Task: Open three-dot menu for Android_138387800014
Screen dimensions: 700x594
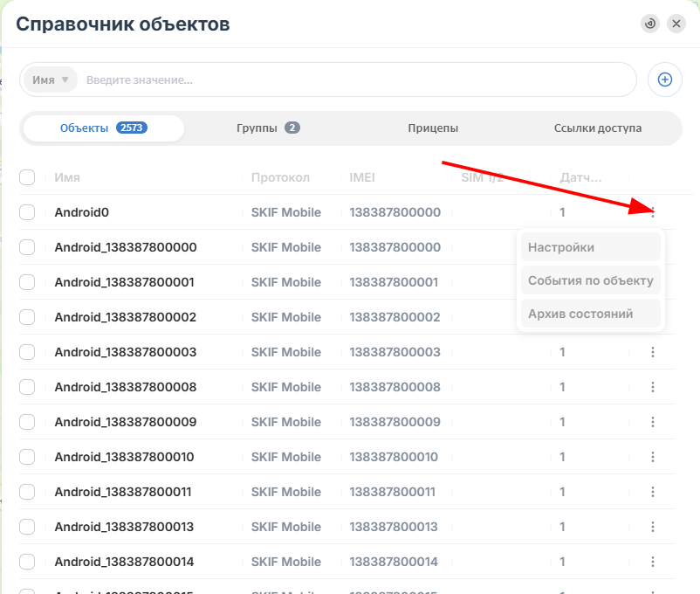Action: pyautogui.click(x=653, y=562)
